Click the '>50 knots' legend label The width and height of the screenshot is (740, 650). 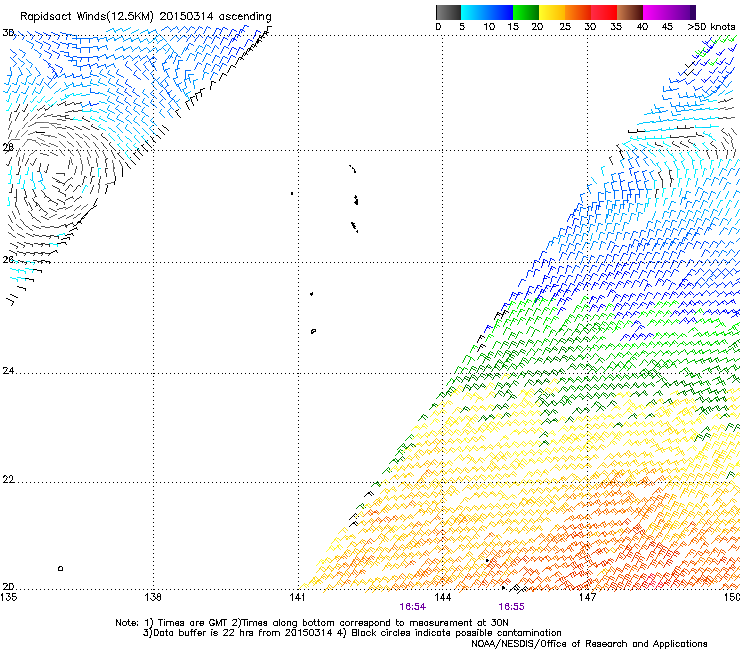pyautogui.click(x=711, y=27)
